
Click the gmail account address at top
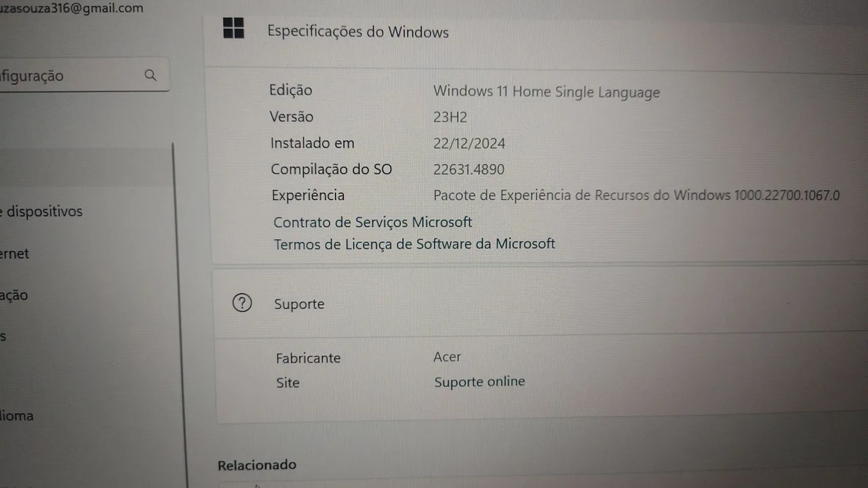(x=71, y=8)
